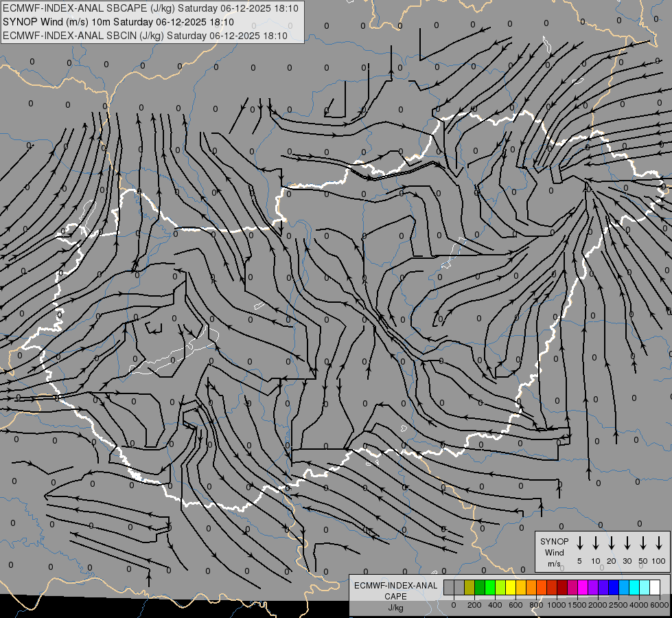Click the wind arrow above the 20 label

[611, 543]
